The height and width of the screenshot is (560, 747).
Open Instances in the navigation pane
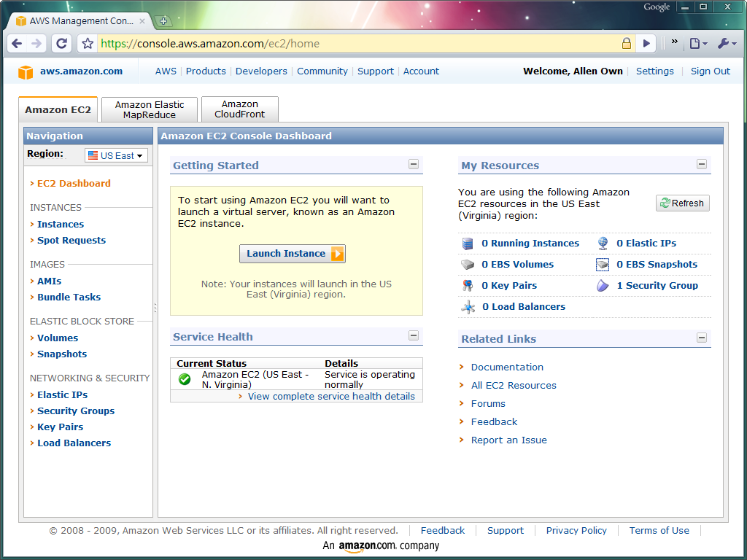(x=61, y=225)
